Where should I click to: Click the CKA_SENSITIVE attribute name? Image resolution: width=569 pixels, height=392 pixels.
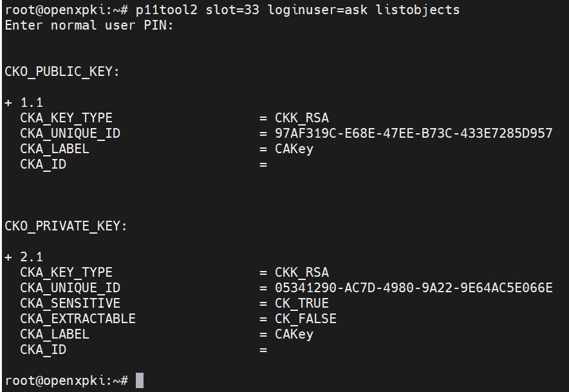pyautogui.click(x=70, y=303)
